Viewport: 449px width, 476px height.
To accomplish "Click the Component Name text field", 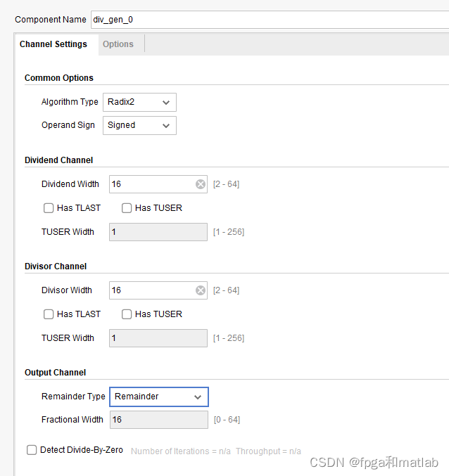I will click(x=267, y=20).
